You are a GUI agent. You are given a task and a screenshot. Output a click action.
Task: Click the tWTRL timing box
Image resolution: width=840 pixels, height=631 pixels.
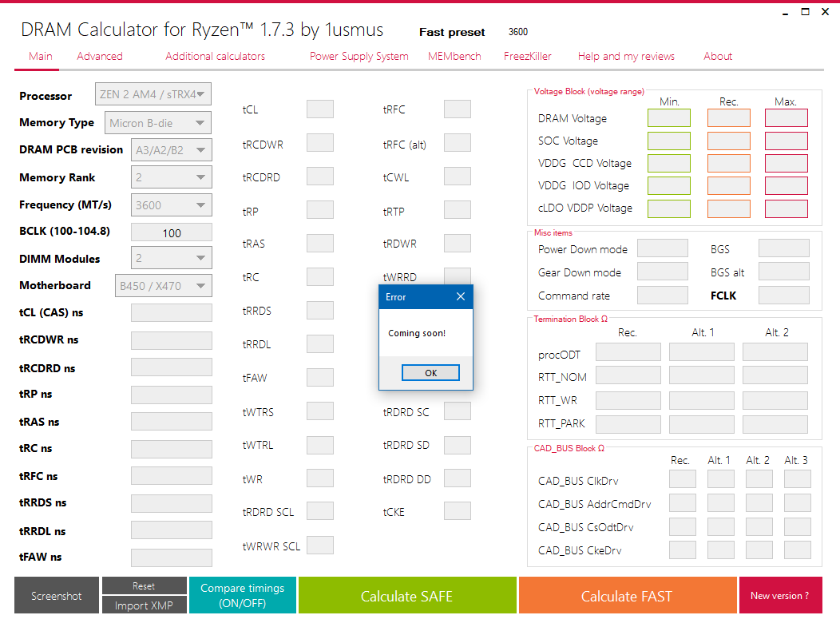[320, 445]
